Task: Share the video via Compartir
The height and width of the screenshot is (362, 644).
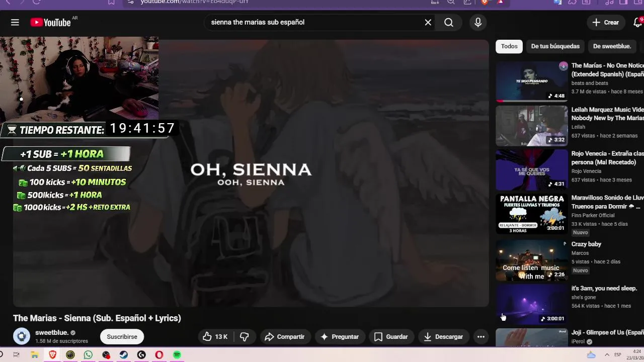Action: click(285, 337)
